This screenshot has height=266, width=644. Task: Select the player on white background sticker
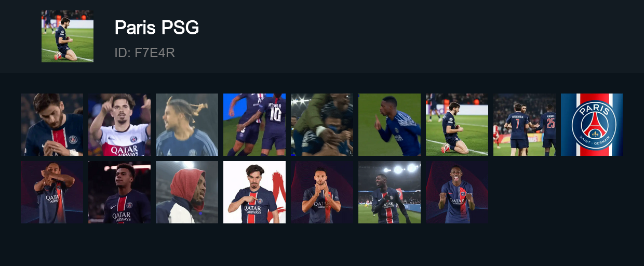(254, 192)
